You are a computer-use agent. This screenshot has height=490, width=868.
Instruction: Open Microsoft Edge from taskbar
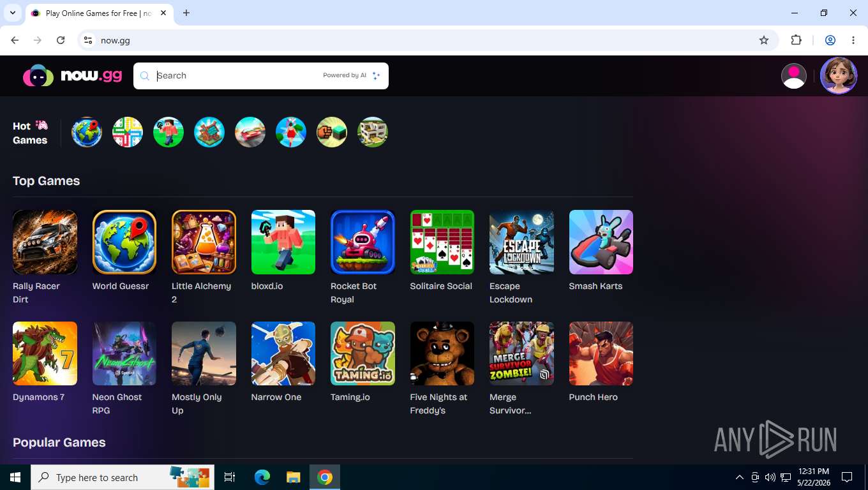[x=262, y=477]
